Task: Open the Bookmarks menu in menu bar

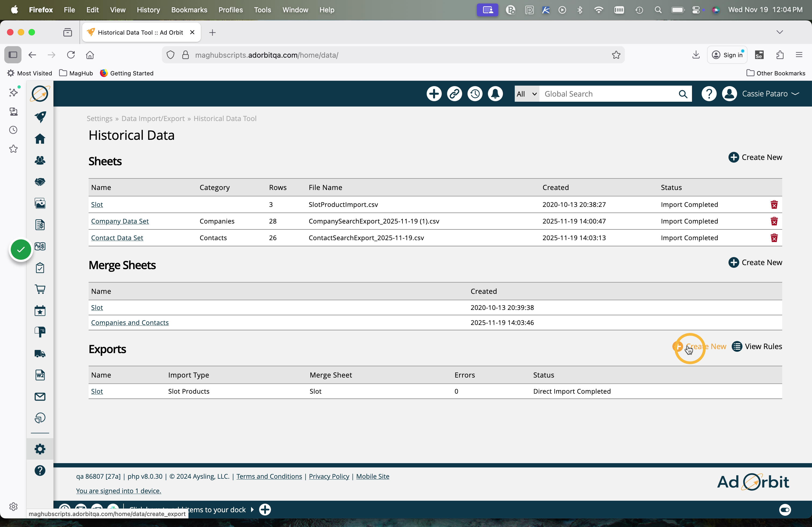Action: (x=189, y=10)
